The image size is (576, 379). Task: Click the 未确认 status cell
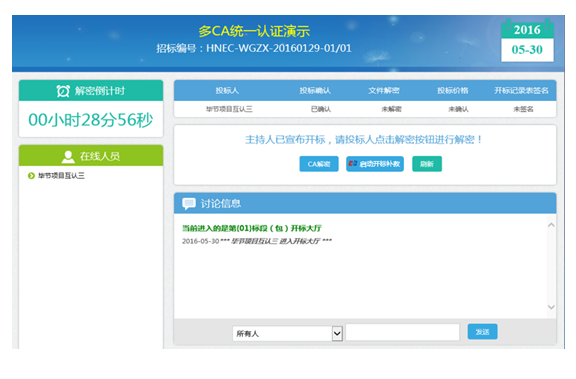[458, 109]
